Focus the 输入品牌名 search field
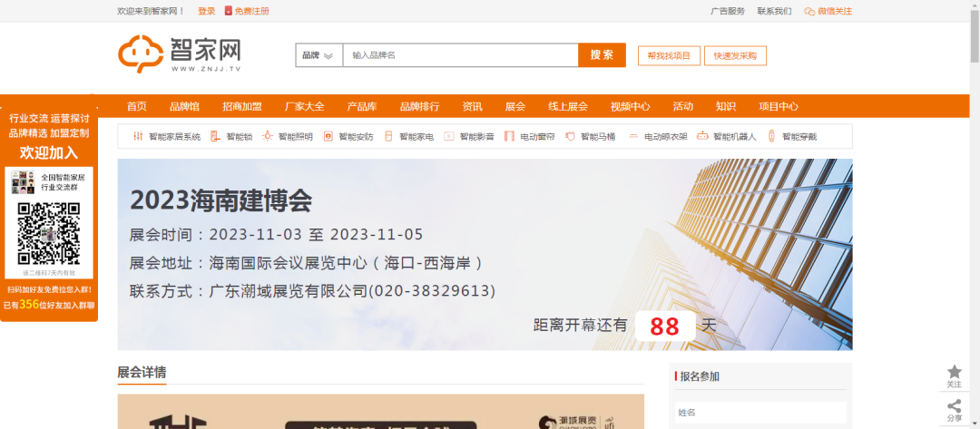 [x=460, y=55]
